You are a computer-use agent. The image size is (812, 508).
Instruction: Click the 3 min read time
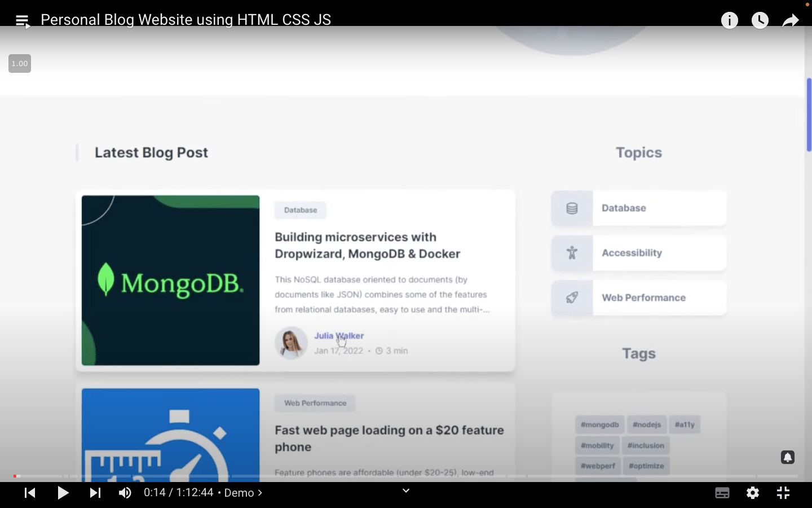point(391,351)
